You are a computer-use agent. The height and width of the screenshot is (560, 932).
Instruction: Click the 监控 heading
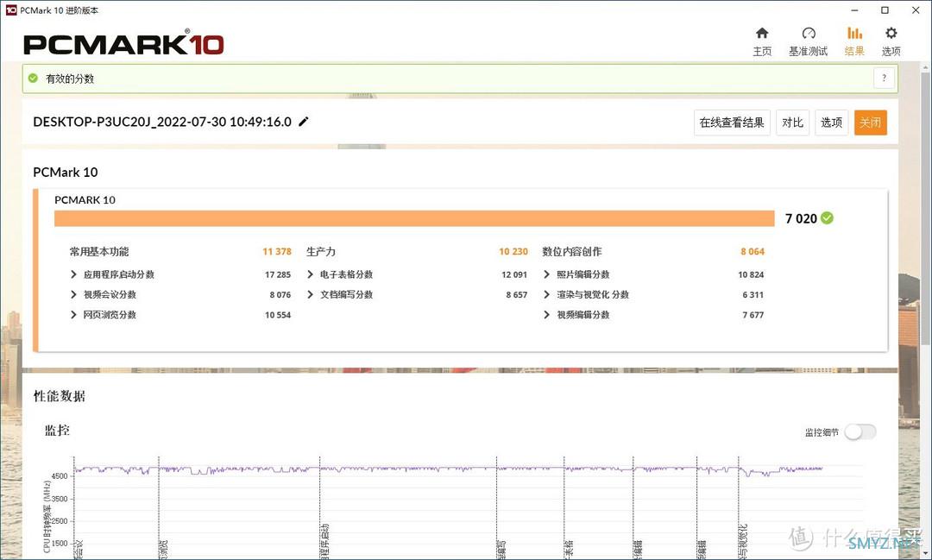[x=57, y=431]
